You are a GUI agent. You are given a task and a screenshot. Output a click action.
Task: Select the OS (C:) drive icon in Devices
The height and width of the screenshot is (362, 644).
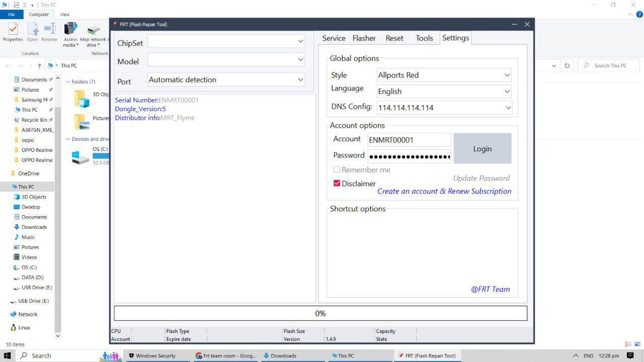(81, 157)
